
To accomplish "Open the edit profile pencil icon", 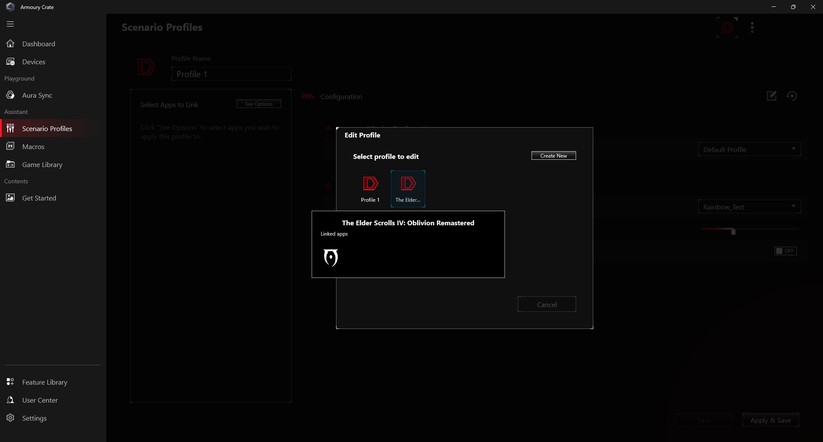I will point(772,96).
